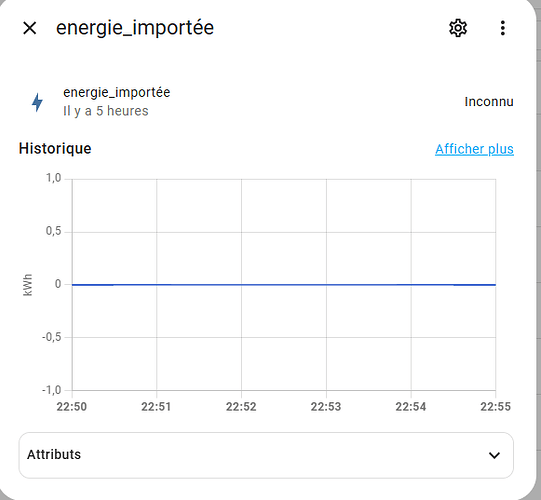541x500 pixels.
Task: Click the blue lightning bolt entity icon
Action: click(37, 102)
